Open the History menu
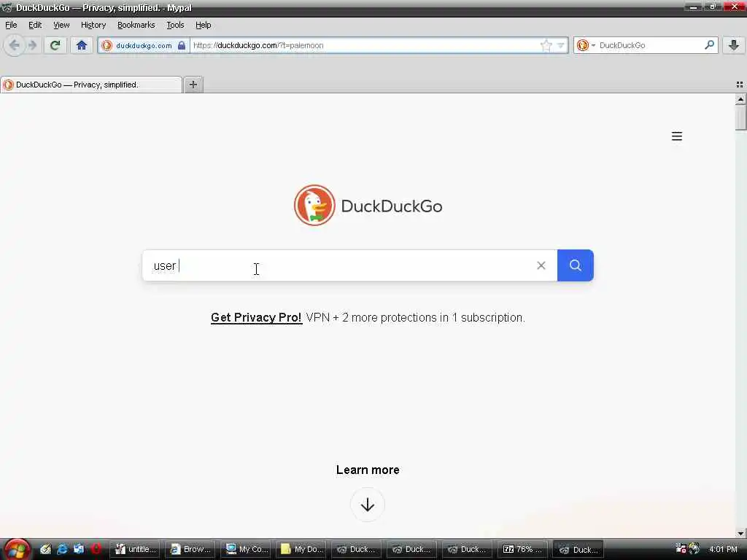This screenshot has width=747, height=560. pyautogui.click(x=93, y=25)
